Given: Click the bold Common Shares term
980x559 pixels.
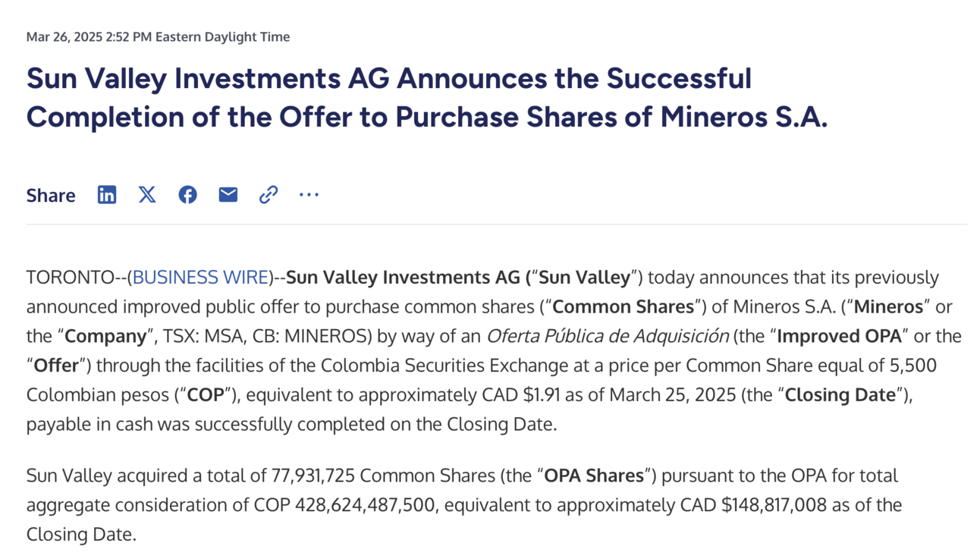Looking at the screenshot, I should point(623,307).
